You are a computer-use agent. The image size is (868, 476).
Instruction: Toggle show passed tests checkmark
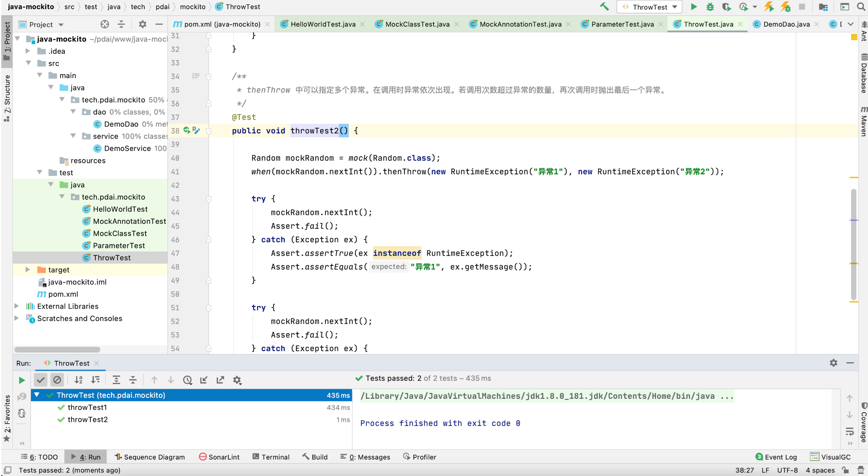(41, 380)
